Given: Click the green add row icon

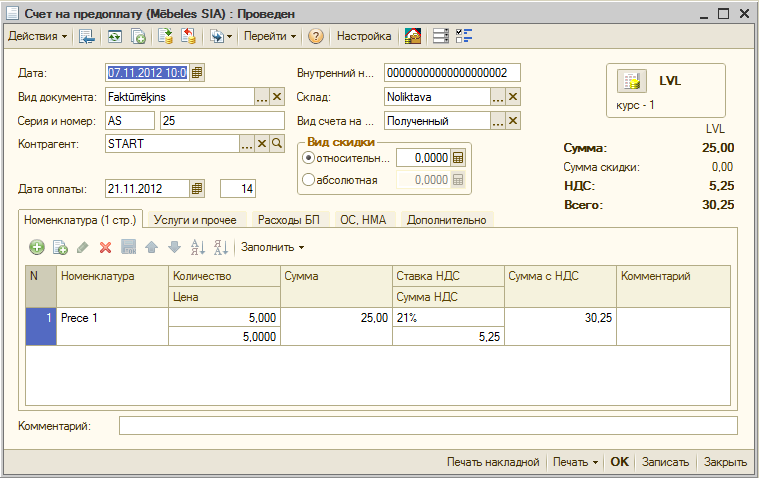Looking at the screenshot, I should pyautogui.click(x=37, y=247).
